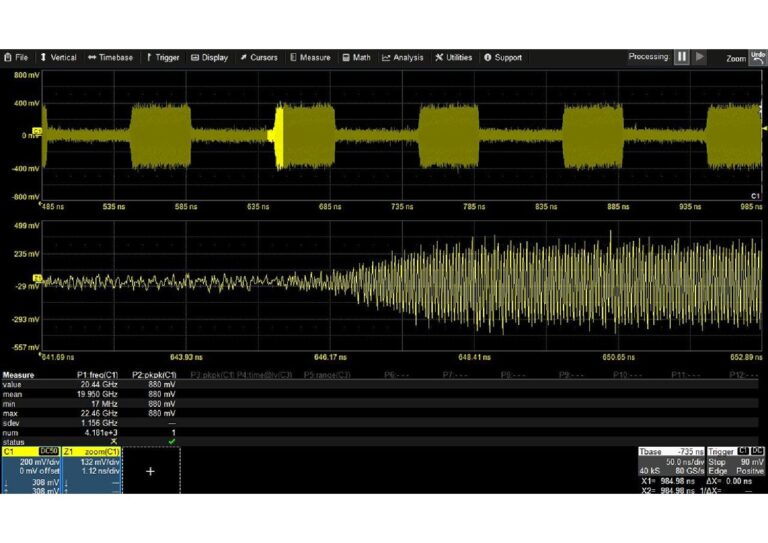
Task: Click the C1 channel marker on upper grid
Action: coord(37,131)
